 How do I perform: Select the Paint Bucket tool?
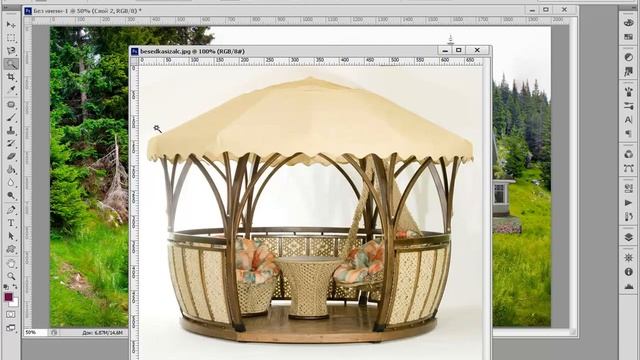point(11,170)
